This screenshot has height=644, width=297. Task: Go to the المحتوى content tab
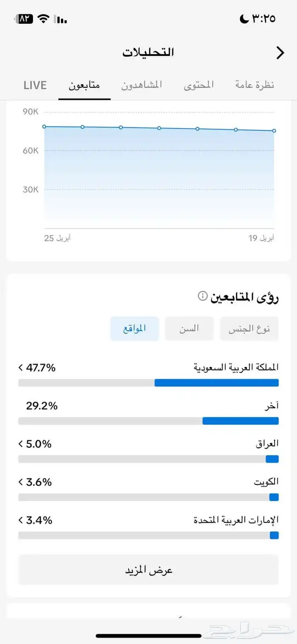pos(199,85)
